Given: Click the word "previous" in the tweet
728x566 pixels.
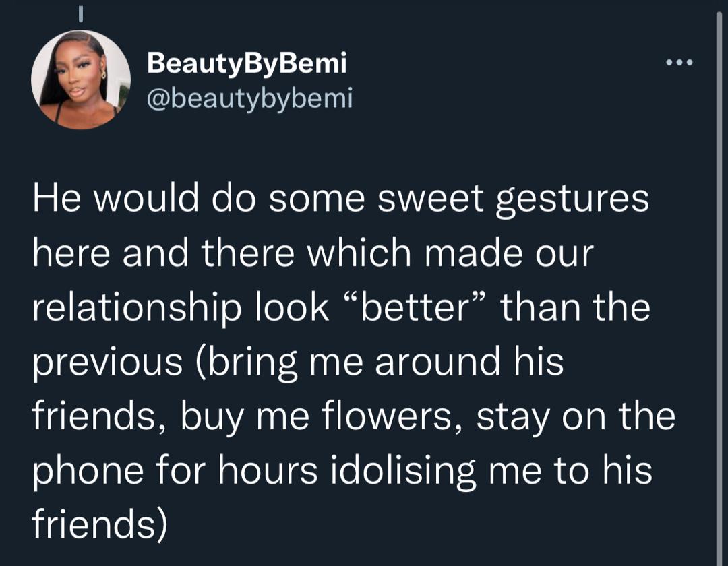Looking at the screenshot, I should [107, 362].
